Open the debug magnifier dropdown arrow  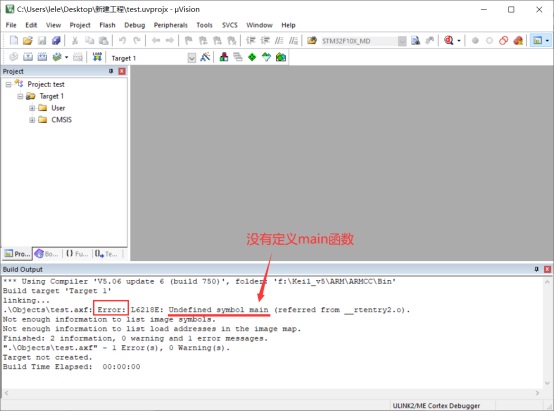[459, 41]
